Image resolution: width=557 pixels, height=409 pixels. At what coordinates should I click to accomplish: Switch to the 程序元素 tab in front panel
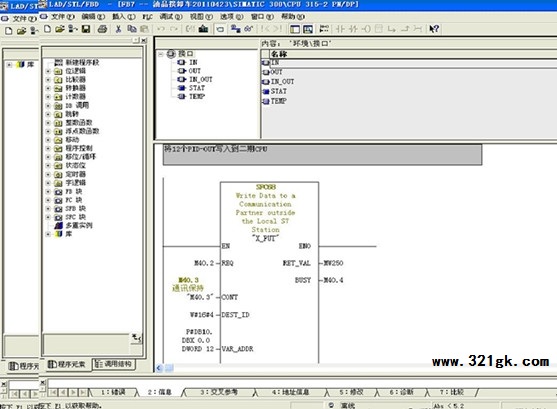[x=67, y=364]
